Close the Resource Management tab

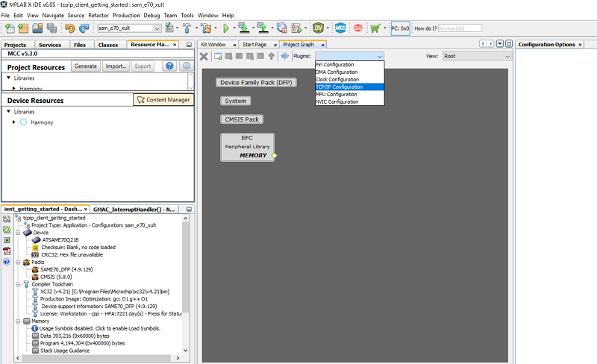(x=175, y=45)
